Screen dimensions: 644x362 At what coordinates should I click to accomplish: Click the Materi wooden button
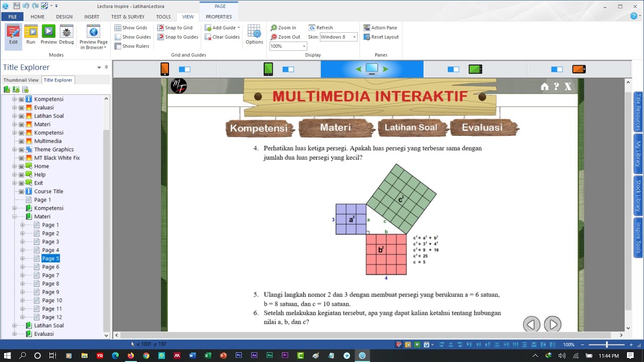[336, 128]
